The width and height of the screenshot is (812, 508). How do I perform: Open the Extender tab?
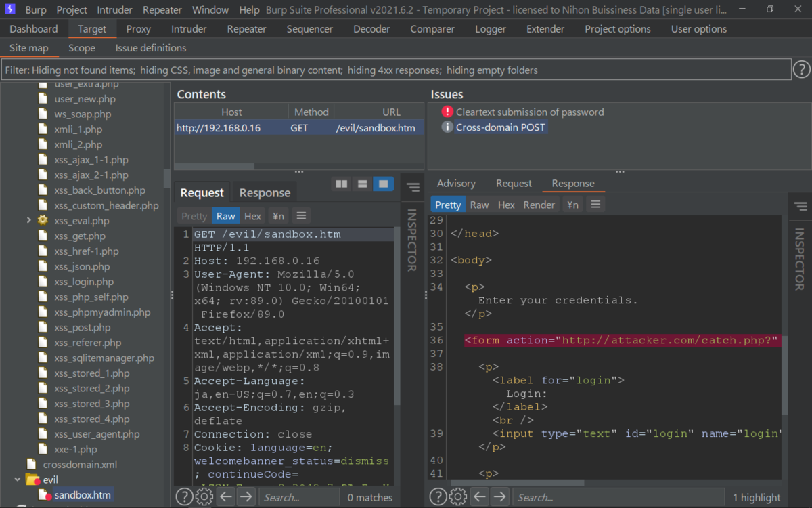545,29
